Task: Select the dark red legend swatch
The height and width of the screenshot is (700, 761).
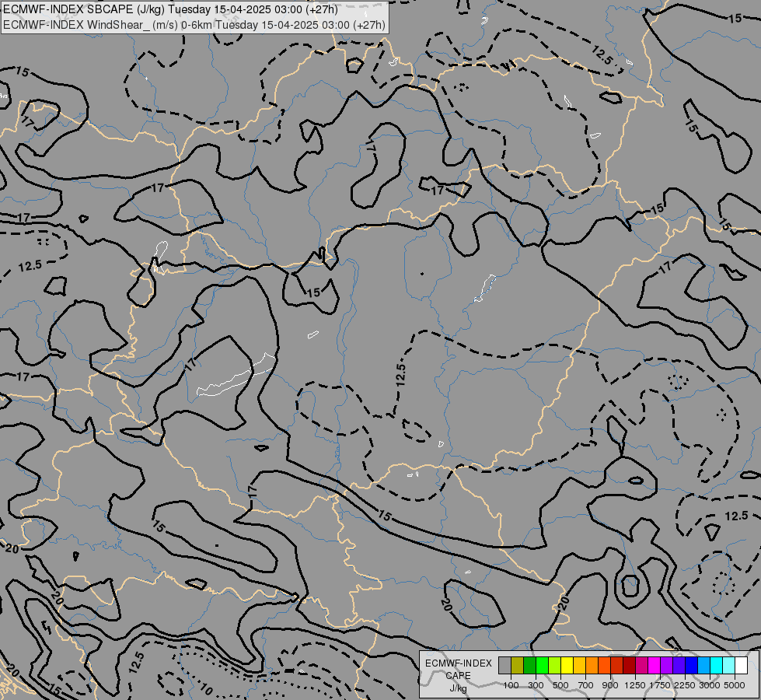Action: click(629, 665)
